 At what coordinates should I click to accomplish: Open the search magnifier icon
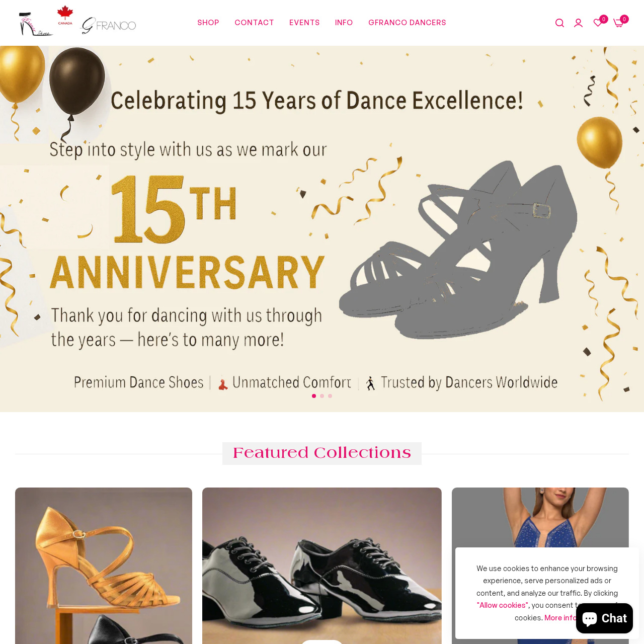pos(559,23)
